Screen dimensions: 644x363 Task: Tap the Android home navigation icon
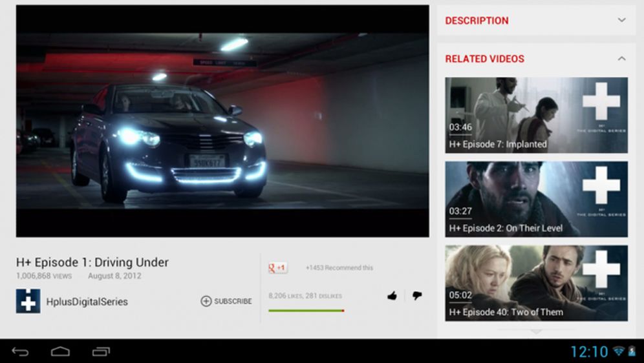tap(60, 351)
